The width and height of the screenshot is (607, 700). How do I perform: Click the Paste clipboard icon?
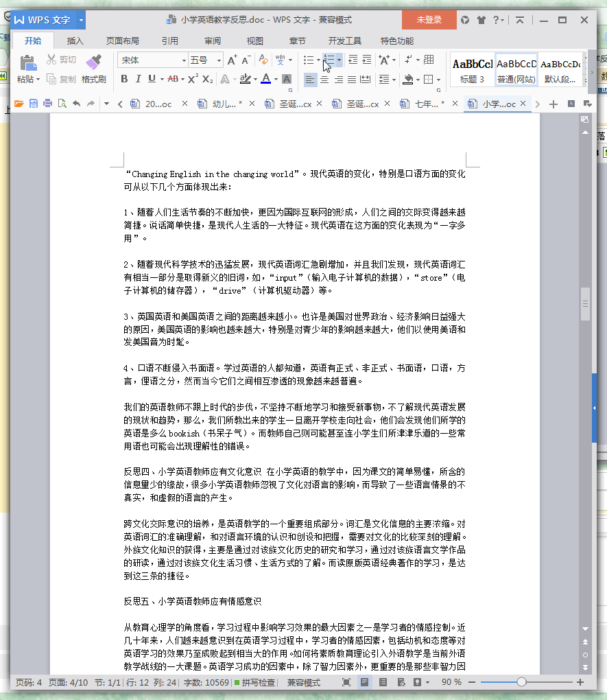pyautogui.click(x=28, y=63)
